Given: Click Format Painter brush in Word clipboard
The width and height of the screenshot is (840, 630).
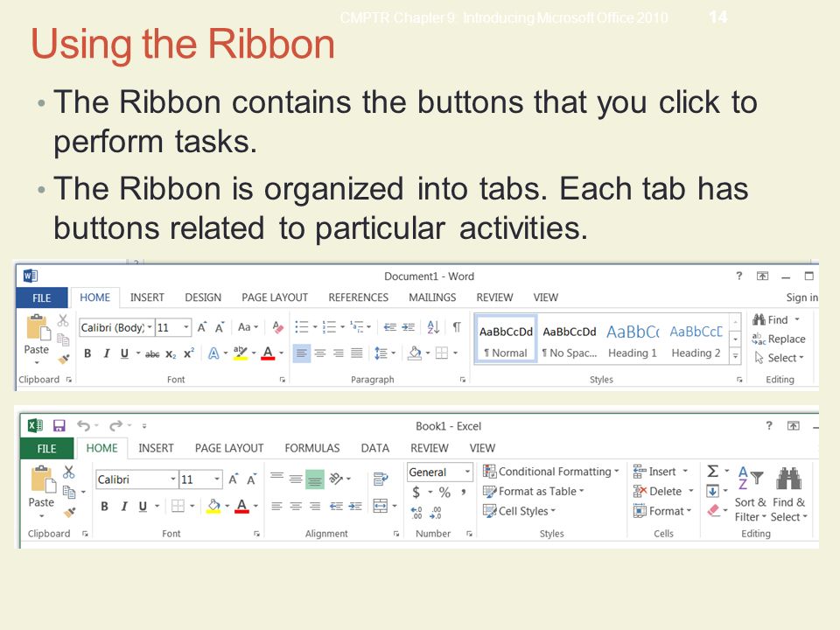Looking at the screenshot, I should click(x=64, y=359).
